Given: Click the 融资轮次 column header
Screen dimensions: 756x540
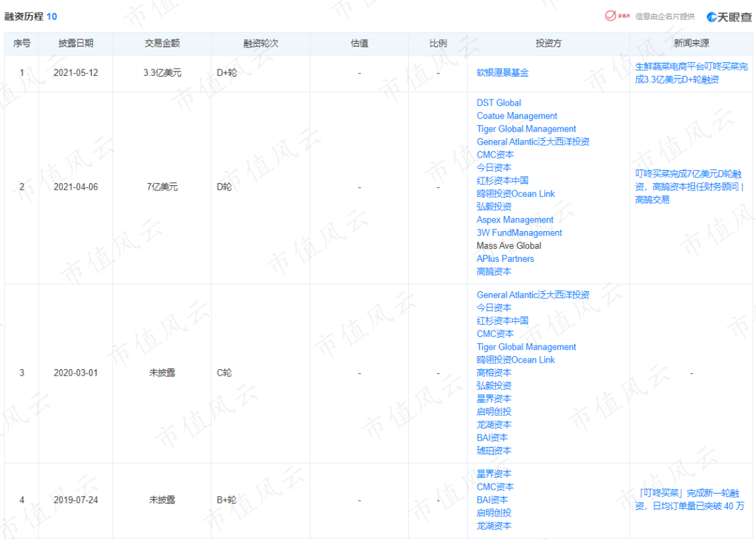Looking at the screenshot, I should pos(261,43).
